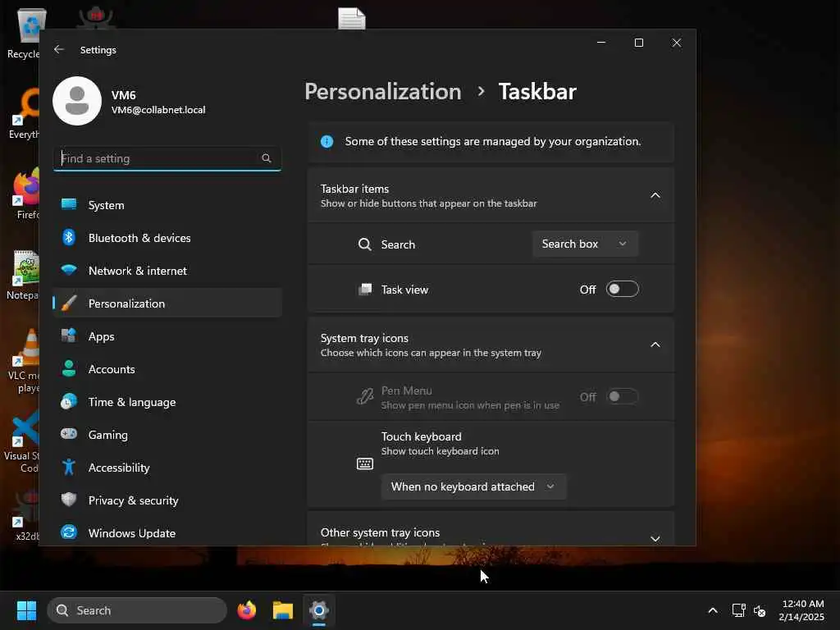Go back with the Settings back arrow
Screen dimensions: 840x630
pyautogui.click(x=59, y=49)
